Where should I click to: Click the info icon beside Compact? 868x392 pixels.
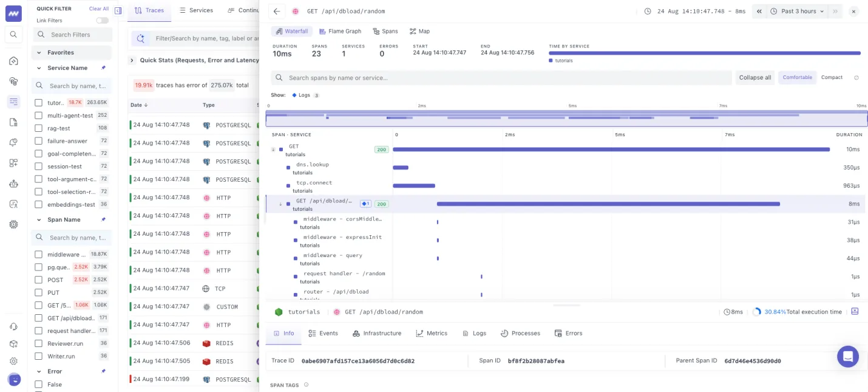(856, 78)
